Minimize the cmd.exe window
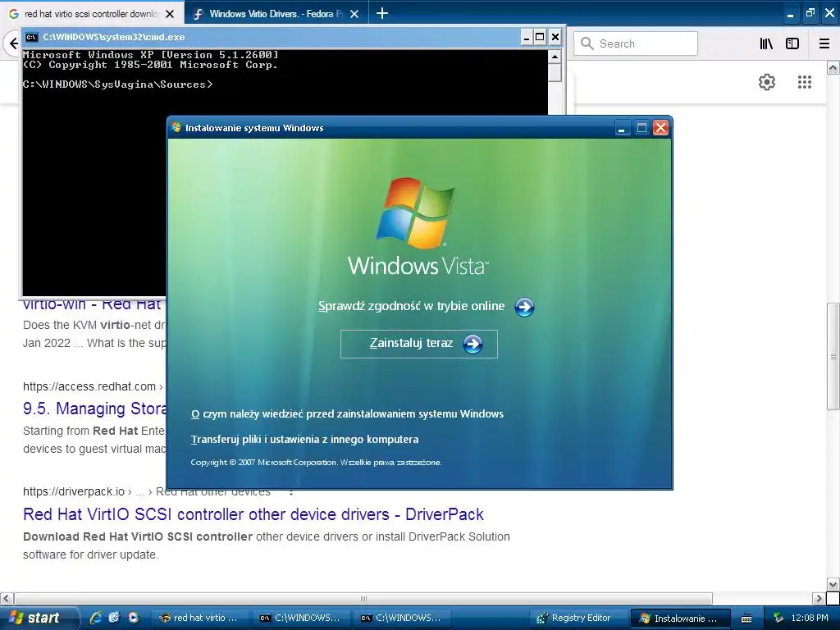The height and width of the screenshot is (630, 840). (x=526, y=37)
